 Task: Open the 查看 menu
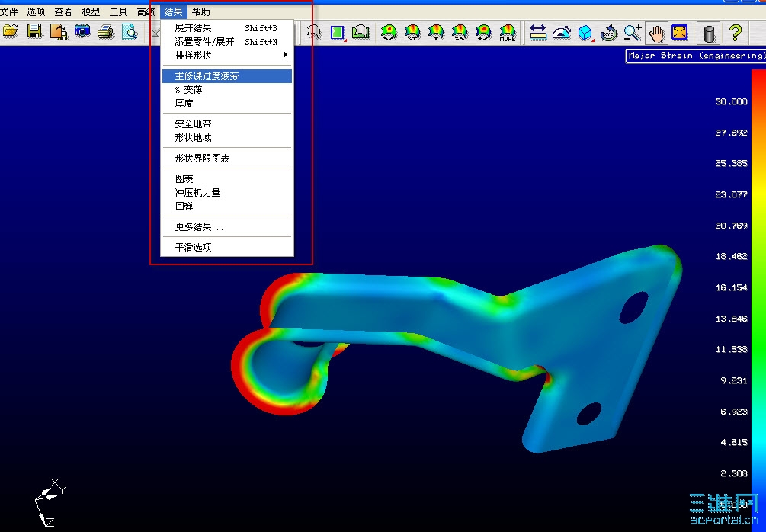(63, 11)
